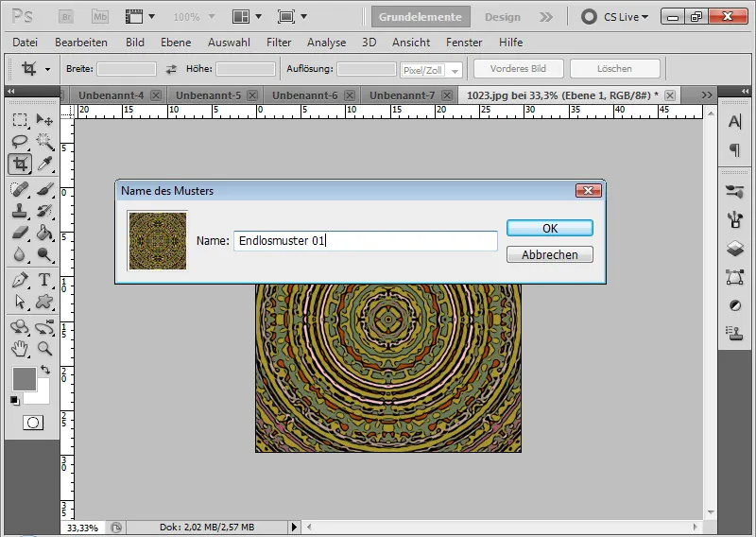Select the Blur tool
The image size is (756, 537).
20,254
